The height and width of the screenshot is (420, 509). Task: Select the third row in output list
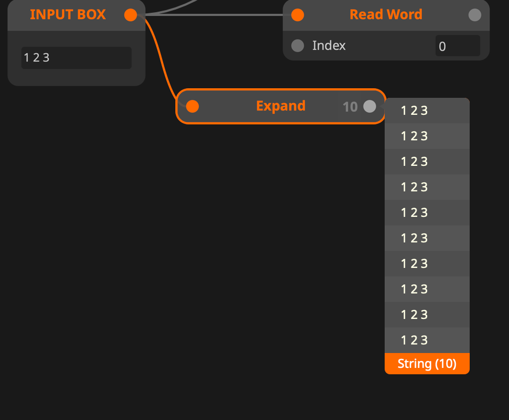[x=427, y=162]
